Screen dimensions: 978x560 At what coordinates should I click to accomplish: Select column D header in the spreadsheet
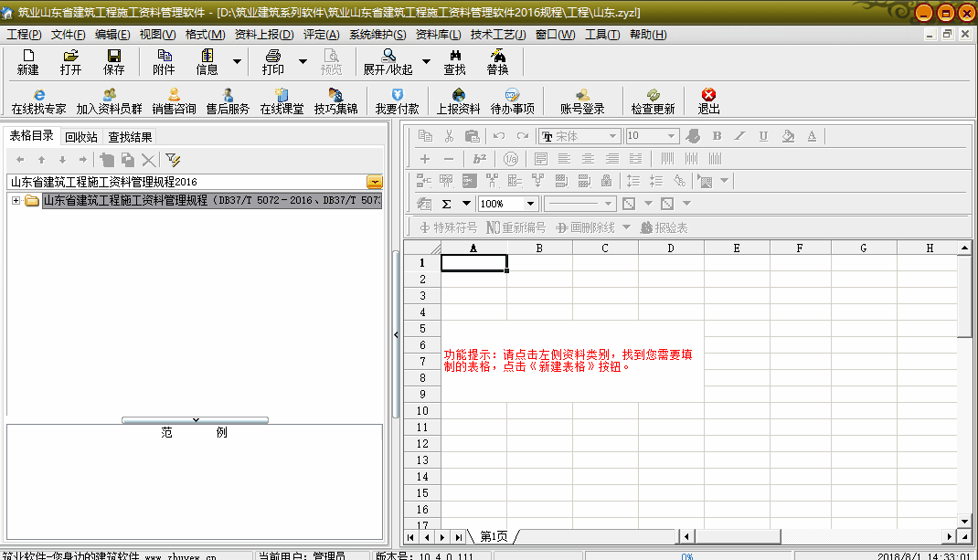point(671,248)
